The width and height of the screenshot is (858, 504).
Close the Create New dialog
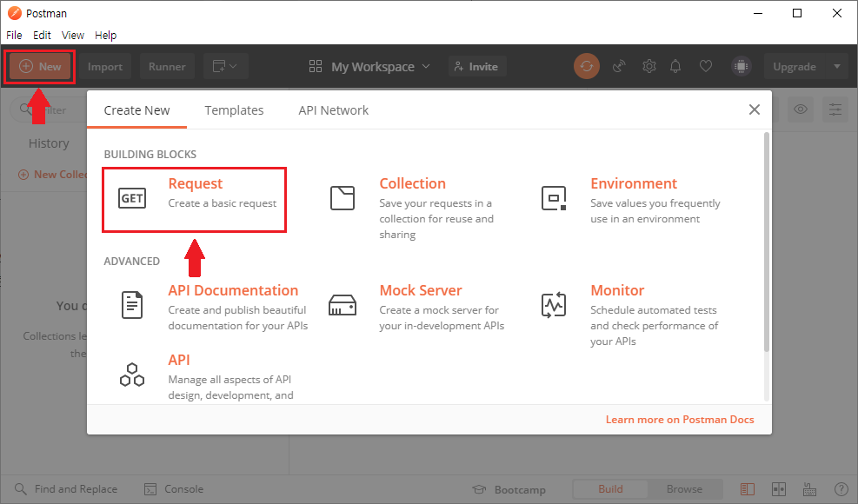[x=754, y=110]
